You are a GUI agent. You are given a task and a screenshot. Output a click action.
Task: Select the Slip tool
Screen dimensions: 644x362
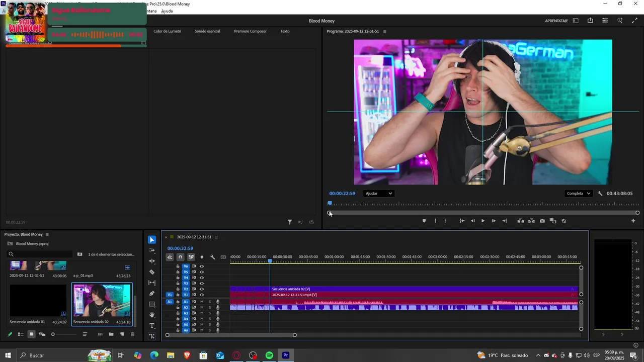pyautogui.click(x=152, y=283)
